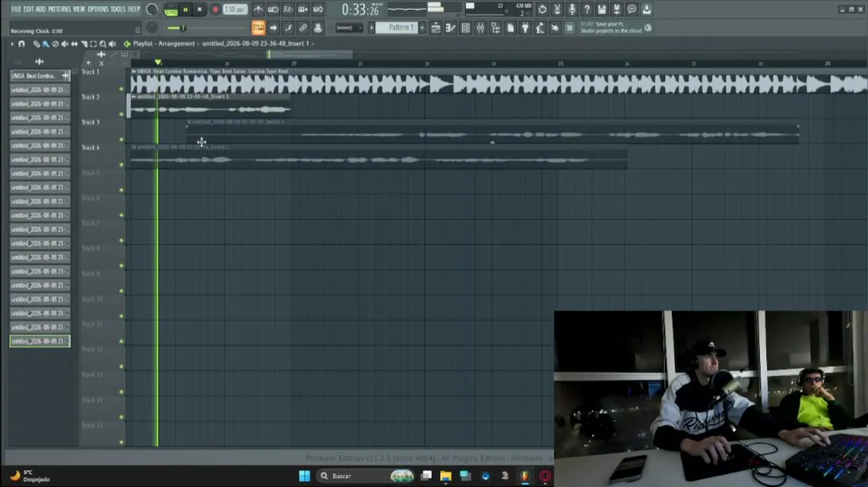Image resolution: width=868 pixels, height=487 pixels.
Task: Toggle the metronome icon
Action: coord(258,9)
